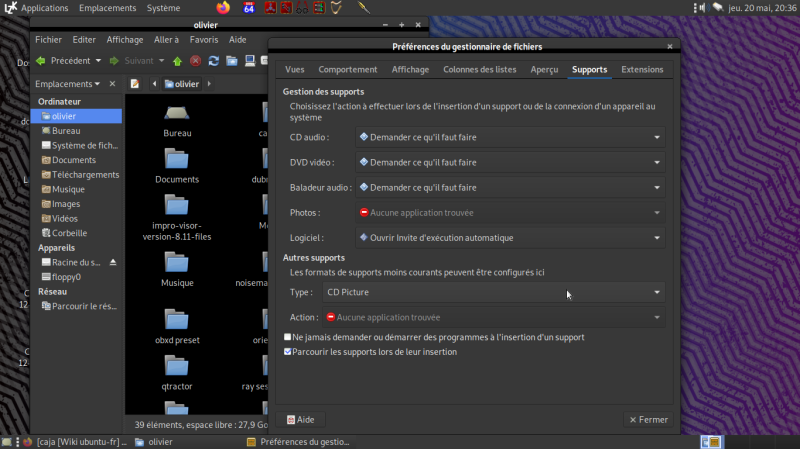Image resolution: width=800 pixels, height=449 pixels.
Task: Open the Favoris menu
Action: [x=204, y=40]
